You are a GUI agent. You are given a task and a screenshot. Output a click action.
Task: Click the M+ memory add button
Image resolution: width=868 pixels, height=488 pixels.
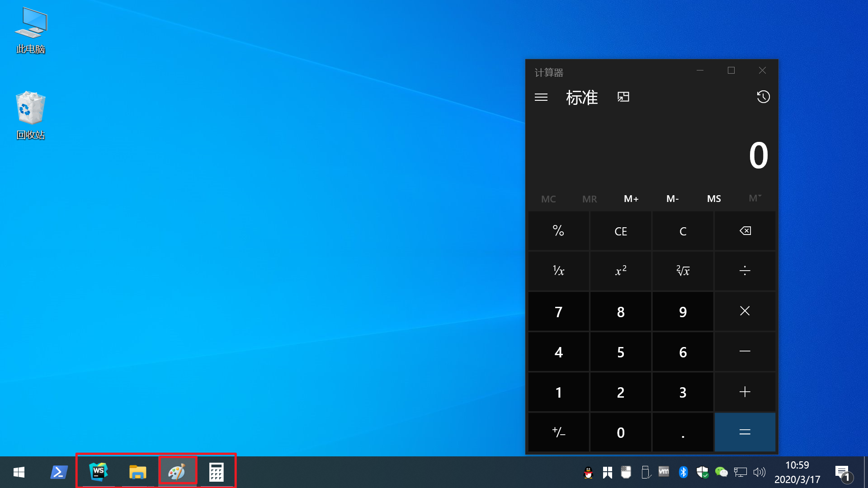click(x=631, y=199)
